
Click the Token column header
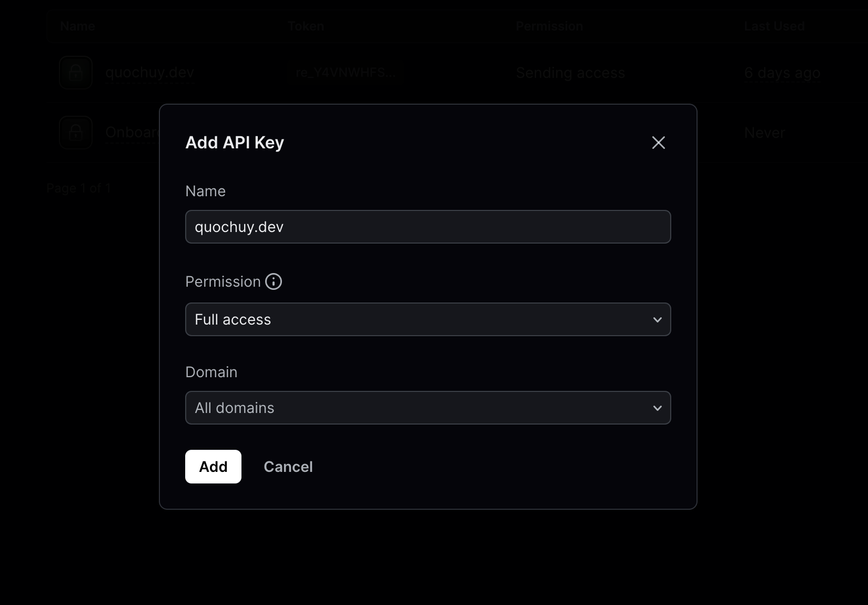tap(306, 26)
